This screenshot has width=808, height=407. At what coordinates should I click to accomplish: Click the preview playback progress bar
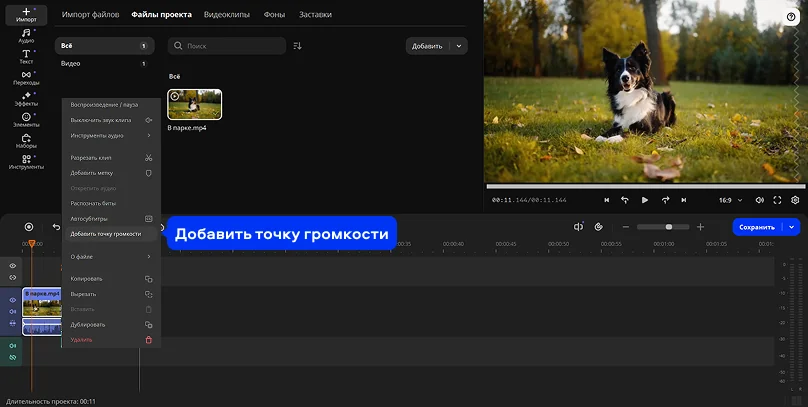(x=646, y=186)
